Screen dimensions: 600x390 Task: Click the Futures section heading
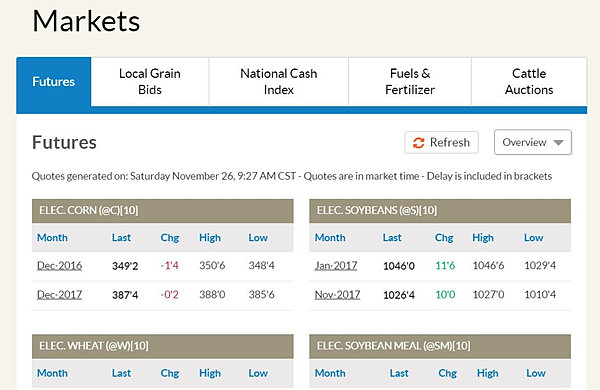(64, 142)
